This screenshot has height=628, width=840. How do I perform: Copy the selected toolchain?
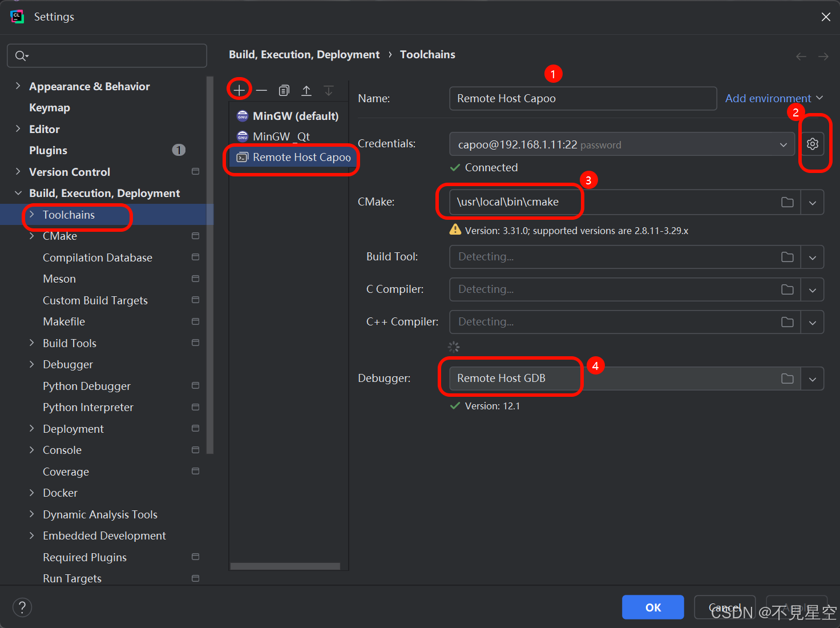click(284, 90)
